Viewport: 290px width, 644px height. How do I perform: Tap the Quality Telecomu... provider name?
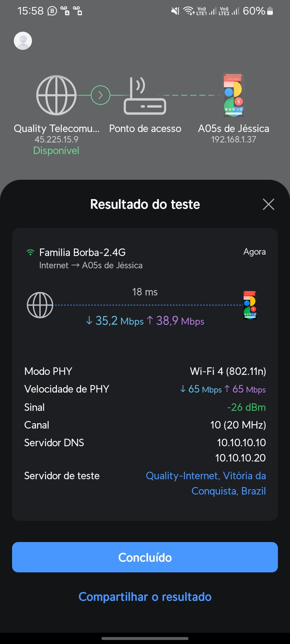(56, 129)
